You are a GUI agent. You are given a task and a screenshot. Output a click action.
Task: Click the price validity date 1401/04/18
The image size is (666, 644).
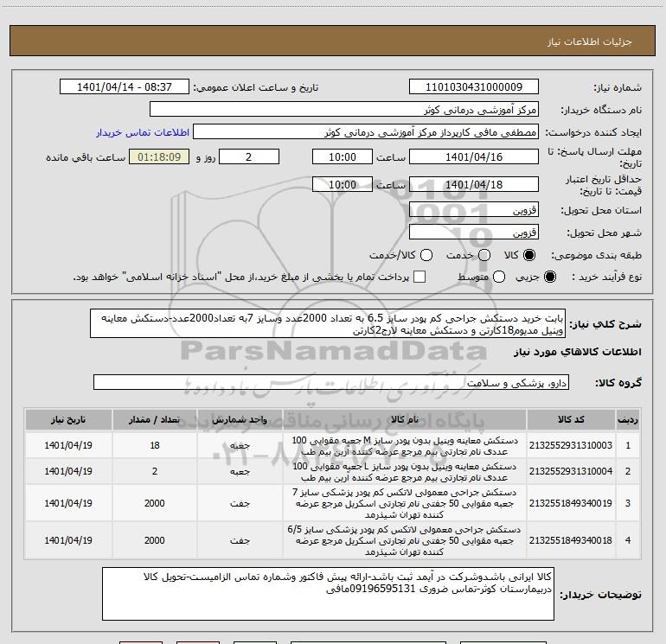point(474,184)
